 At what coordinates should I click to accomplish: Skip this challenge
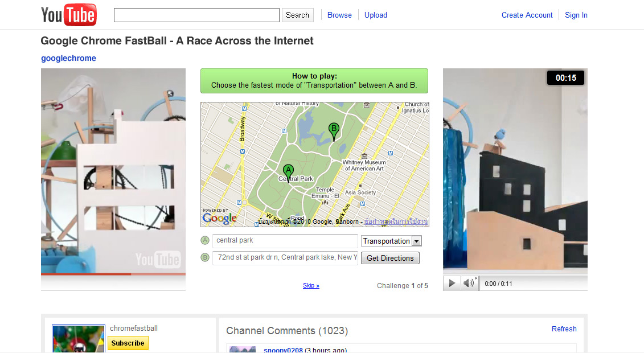tap(311, 286)
